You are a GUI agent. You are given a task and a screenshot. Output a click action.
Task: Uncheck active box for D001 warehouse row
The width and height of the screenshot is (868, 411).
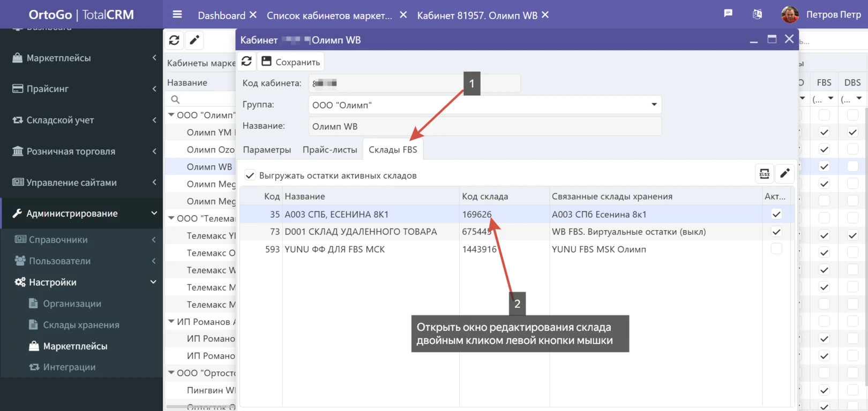point(776,232)
